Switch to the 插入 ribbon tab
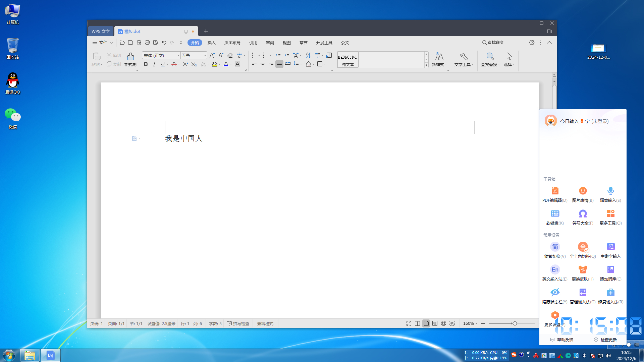The height and width of the screenshot is (362, 644). (211, 43)
